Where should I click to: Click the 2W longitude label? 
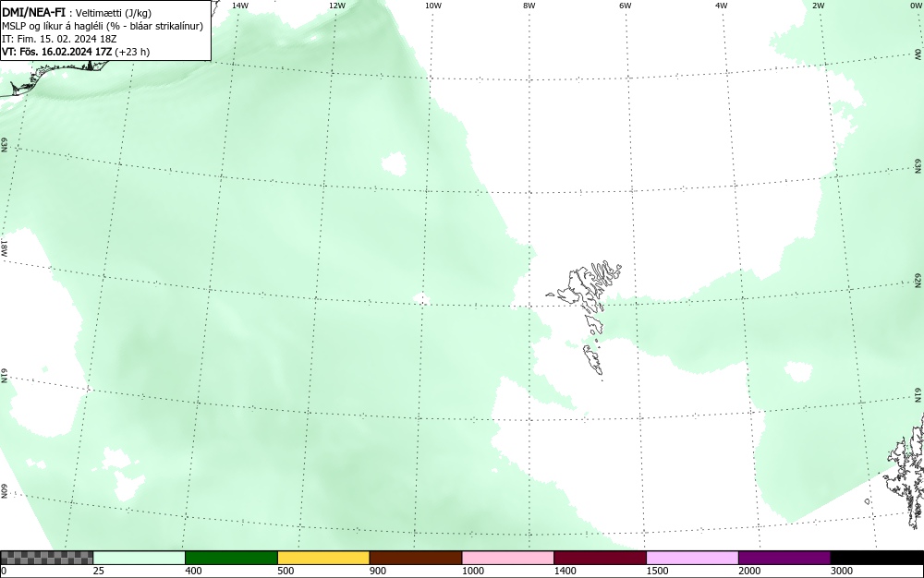click(x=818, y=6)
